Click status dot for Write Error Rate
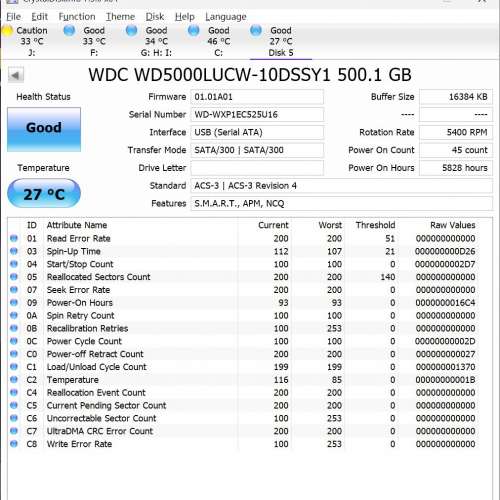Image resolution: width=500 pixels, height=500 pixels. 14,444
